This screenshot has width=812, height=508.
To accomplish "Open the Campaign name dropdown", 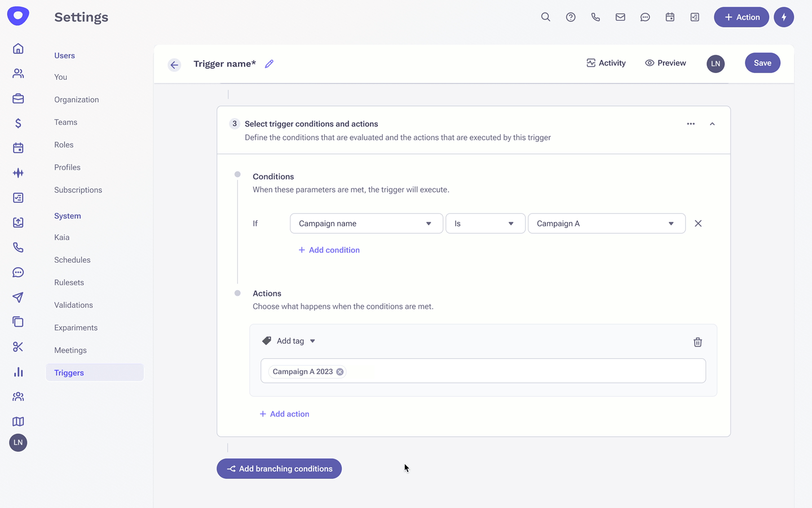I will (x=366, y=224).
